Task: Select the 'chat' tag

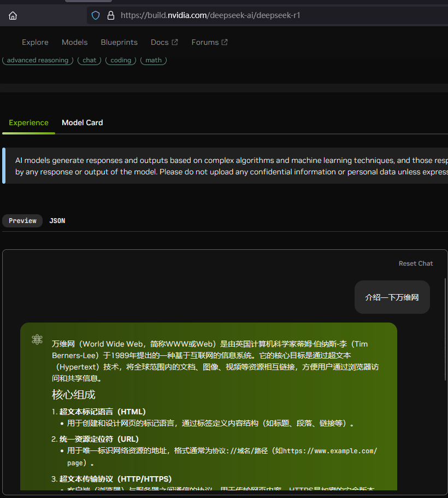Action: 89,60
